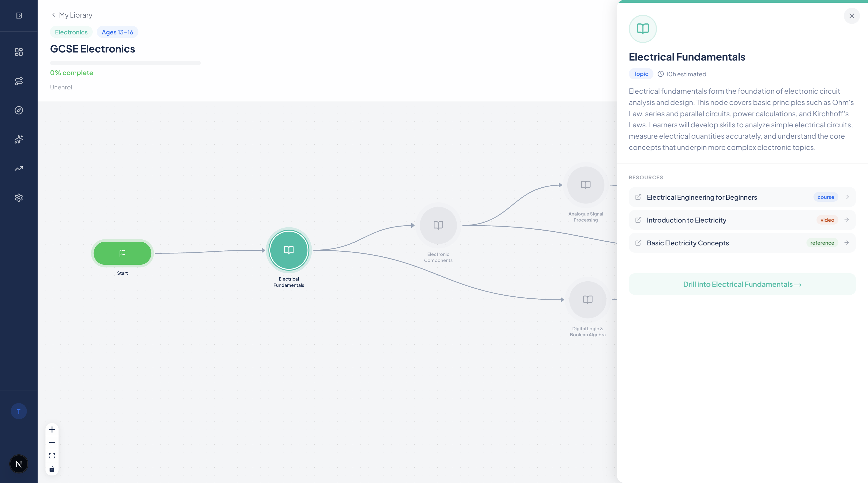The width and height of the screenshot is (868, 483).
Task: Click the book icon in details panel
Action: pyautogui.click(x=643, y=29)
